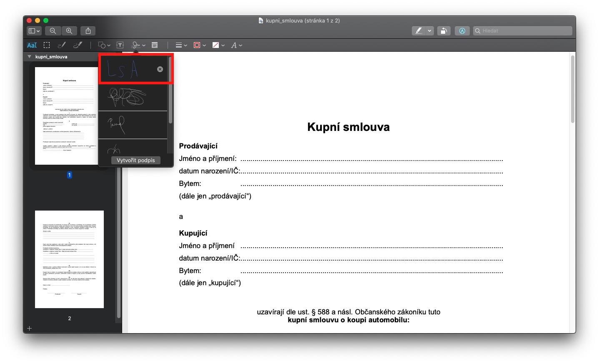Image resolution: width=599 pixels, height=364 pixels.
Task: Click the zoom out magnifier button
Action: tap(53, 31)
